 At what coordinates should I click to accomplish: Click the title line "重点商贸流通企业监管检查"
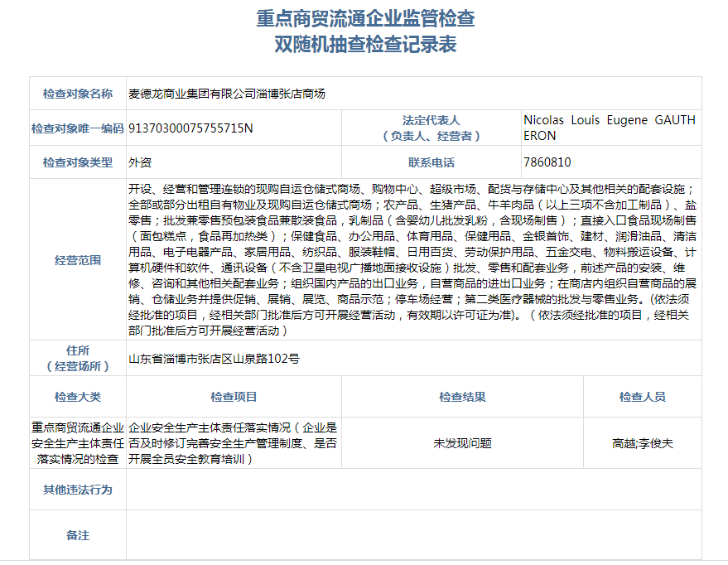click(x=365, y=18)
